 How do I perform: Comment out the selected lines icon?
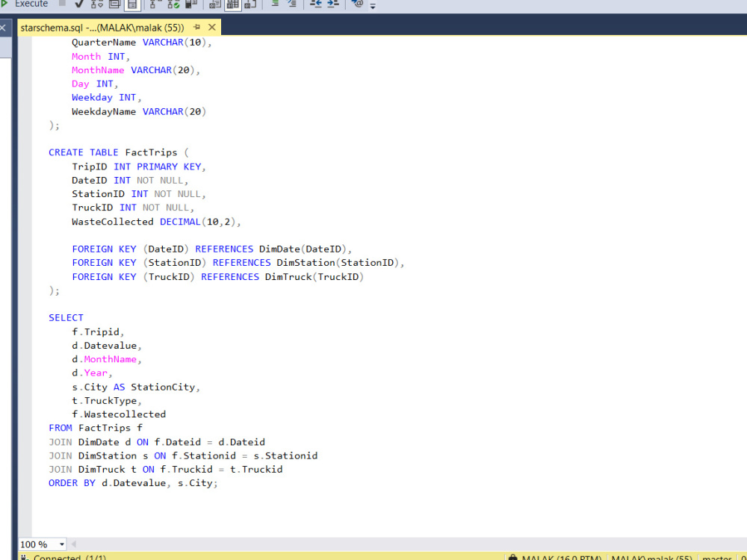click(275, 4)
